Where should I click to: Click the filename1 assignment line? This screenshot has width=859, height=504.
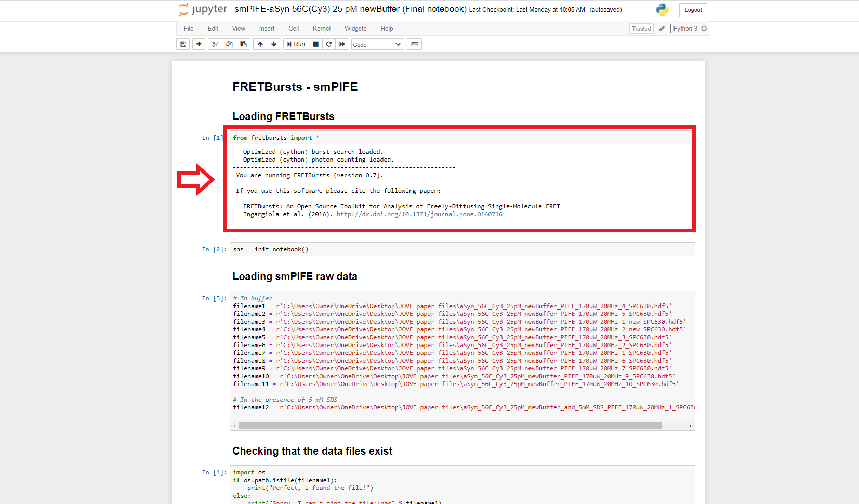point(452,306)
